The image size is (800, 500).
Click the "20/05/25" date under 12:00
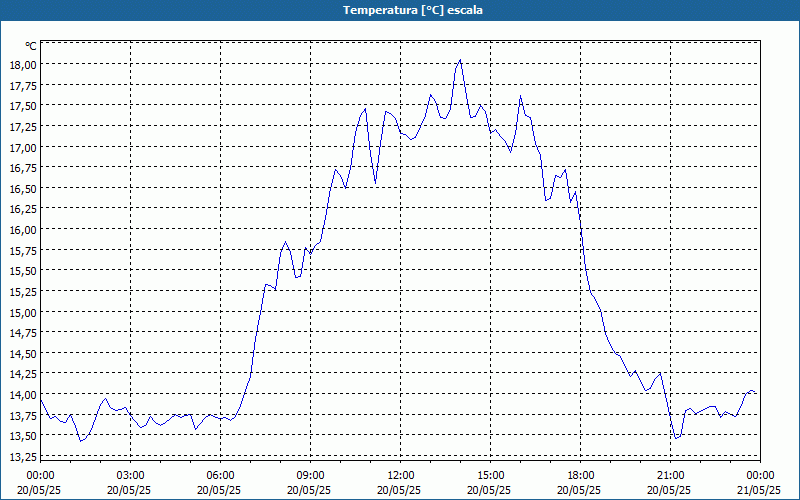(399, 490)
